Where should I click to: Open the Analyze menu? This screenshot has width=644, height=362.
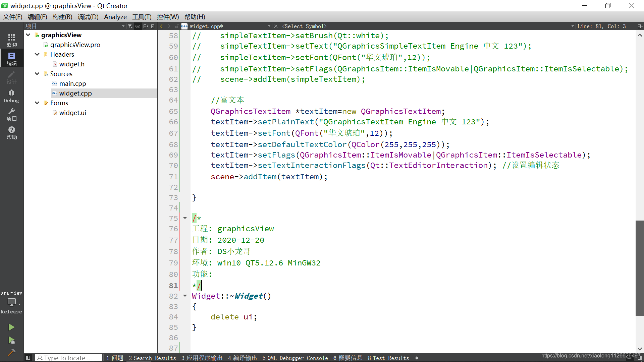(115, 17)
